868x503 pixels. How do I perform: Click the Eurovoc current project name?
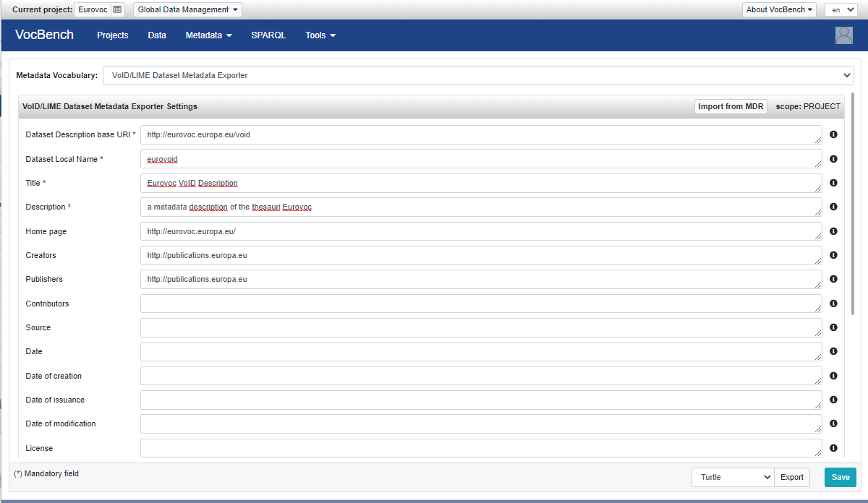tap(93, 9)
